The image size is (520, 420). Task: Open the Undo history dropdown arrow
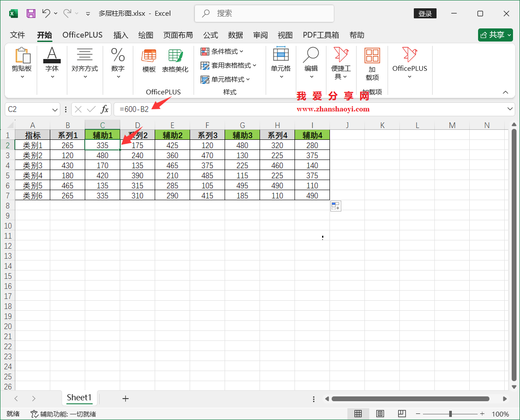tap(55, 13)
